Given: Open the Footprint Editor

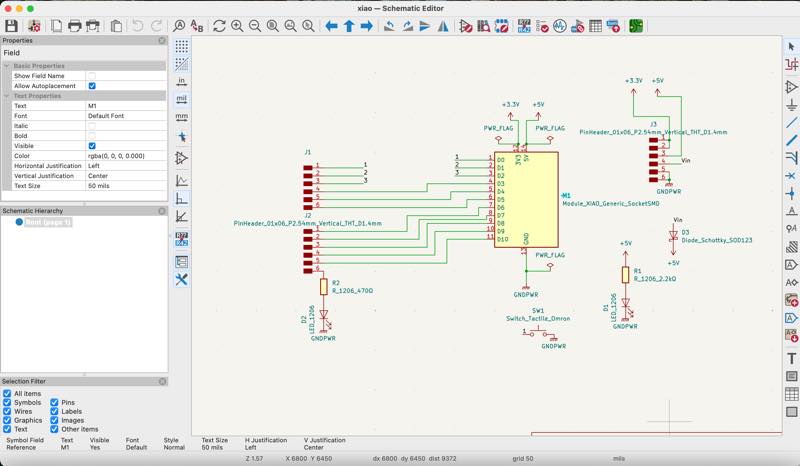Looking at the screenshot, I should click(502, 26).
